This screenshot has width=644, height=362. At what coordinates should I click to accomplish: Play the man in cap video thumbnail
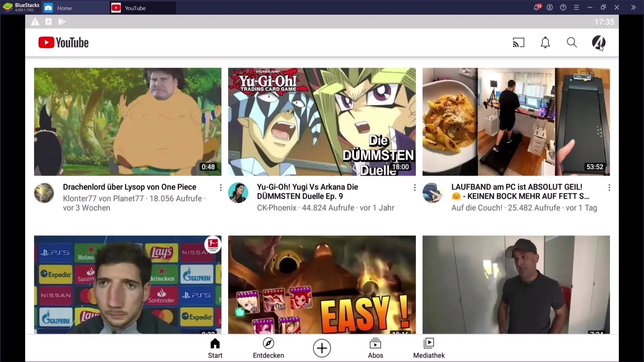(516, 285)
